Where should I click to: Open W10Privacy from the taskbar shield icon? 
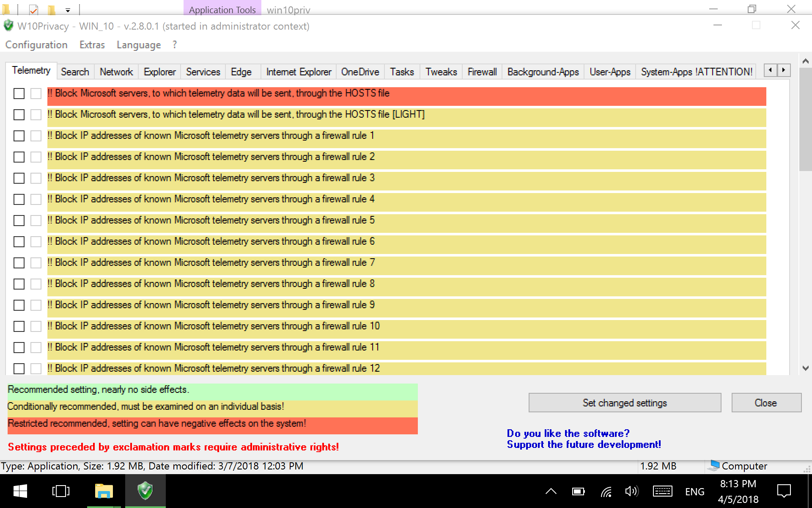tap(145, 491)
